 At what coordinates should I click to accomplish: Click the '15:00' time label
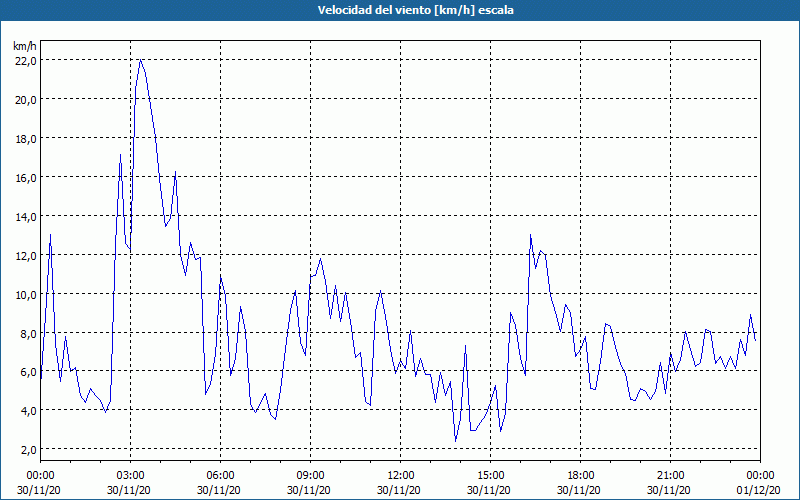tap(490, 476)
